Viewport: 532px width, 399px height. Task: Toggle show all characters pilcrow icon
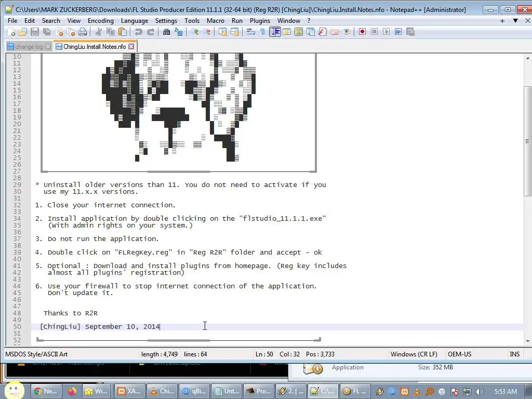262,32
